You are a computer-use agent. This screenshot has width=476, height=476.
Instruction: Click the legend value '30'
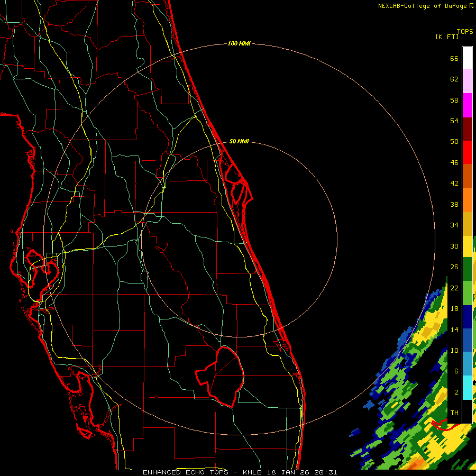[x=454, y=246]
